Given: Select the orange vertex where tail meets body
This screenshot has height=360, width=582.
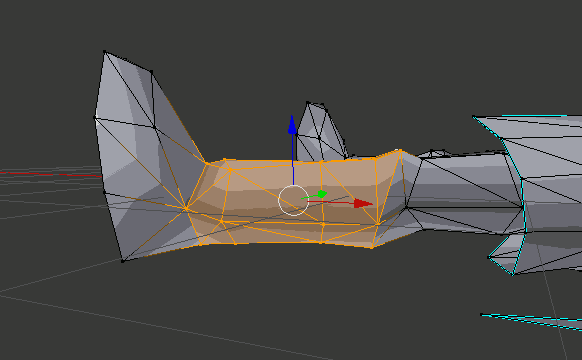Looking at the screenshot, I should (186, 209).
